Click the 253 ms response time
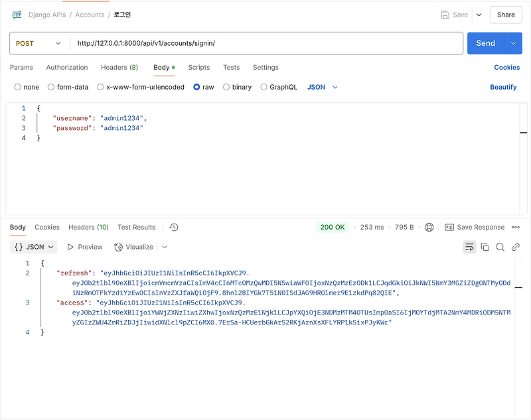 pos(372,227)
